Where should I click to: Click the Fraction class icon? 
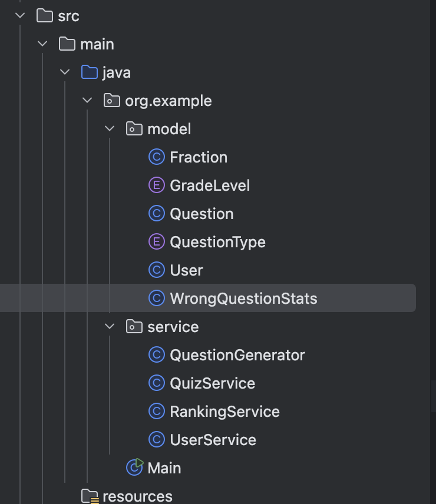(x=156, y=157)
